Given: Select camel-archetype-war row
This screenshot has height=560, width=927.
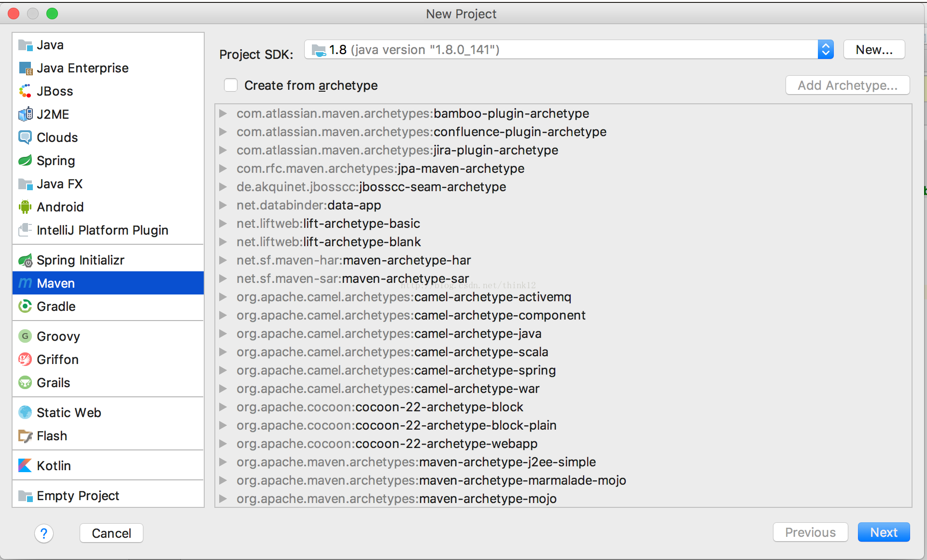Looking at the screenshot, I should pos(563,389).
